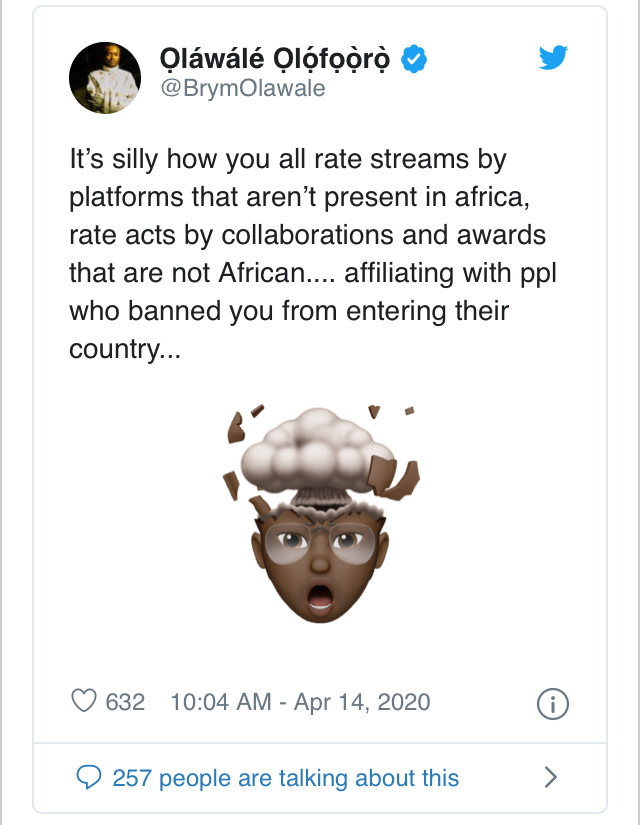Viewport: 640px width, 825px height.
Task: Click the 632 likes count
Action: (125, 701)
